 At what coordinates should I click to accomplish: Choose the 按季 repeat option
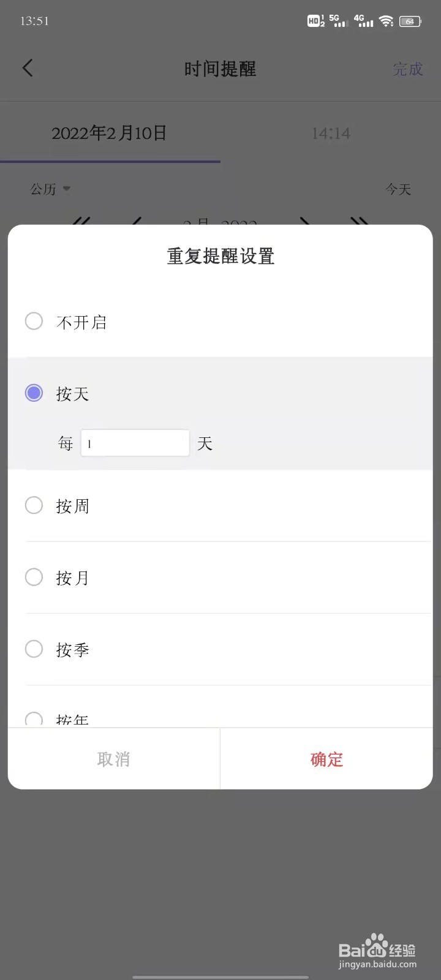point(221,649)
